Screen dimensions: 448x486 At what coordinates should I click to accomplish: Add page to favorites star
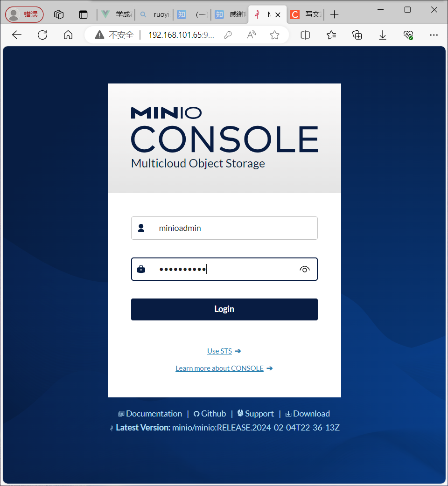(x=274, y=35)
